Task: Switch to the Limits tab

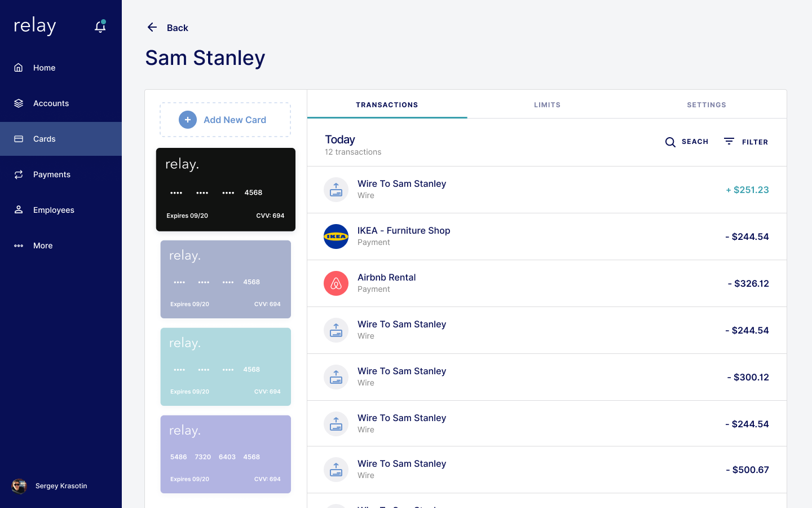Action: pos(547,104)
